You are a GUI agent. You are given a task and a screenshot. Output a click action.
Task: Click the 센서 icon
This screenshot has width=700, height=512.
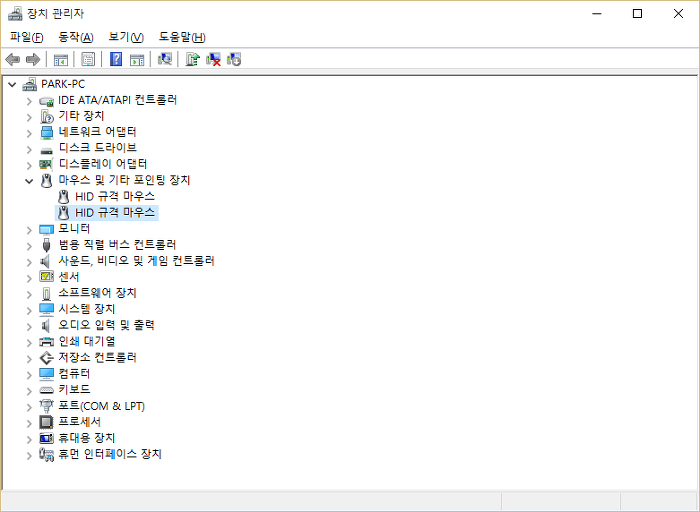pyautogui.click(x=46, y=277)
